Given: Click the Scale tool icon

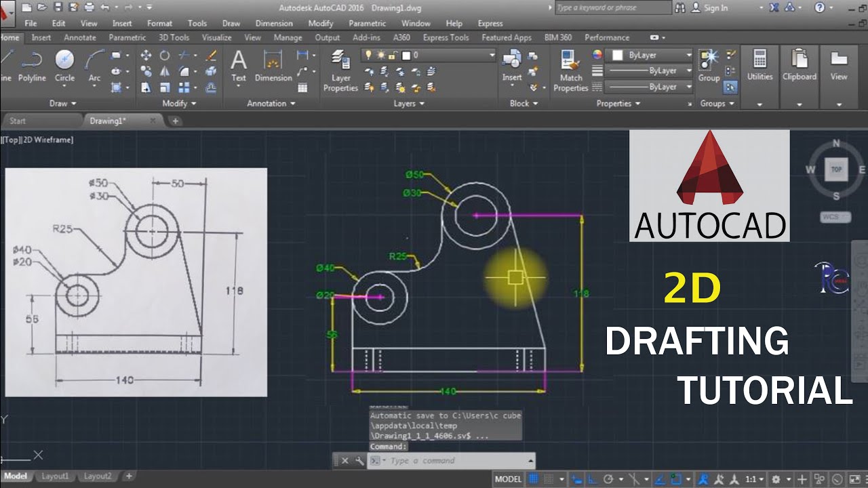Looking at the screenshot, I should click(x=165, y=87).
